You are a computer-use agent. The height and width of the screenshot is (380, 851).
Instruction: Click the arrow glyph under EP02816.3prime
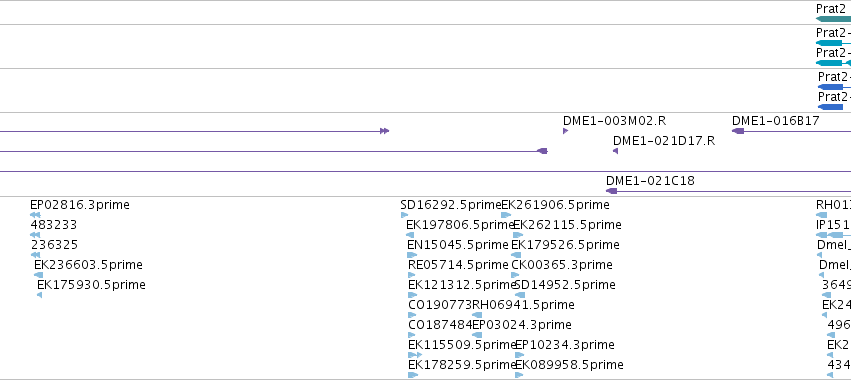tap(35, 215)
